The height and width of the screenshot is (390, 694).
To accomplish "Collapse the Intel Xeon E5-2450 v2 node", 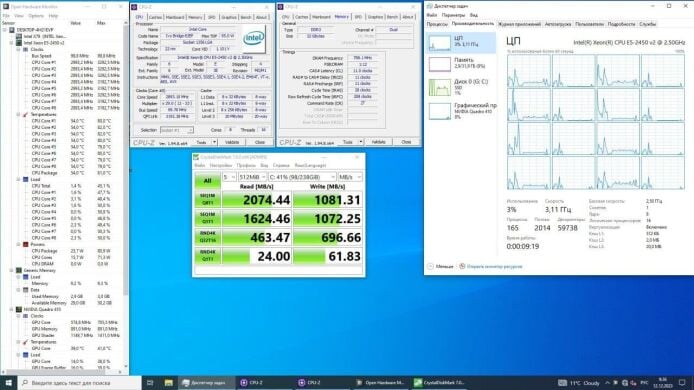I will point(12,43).
